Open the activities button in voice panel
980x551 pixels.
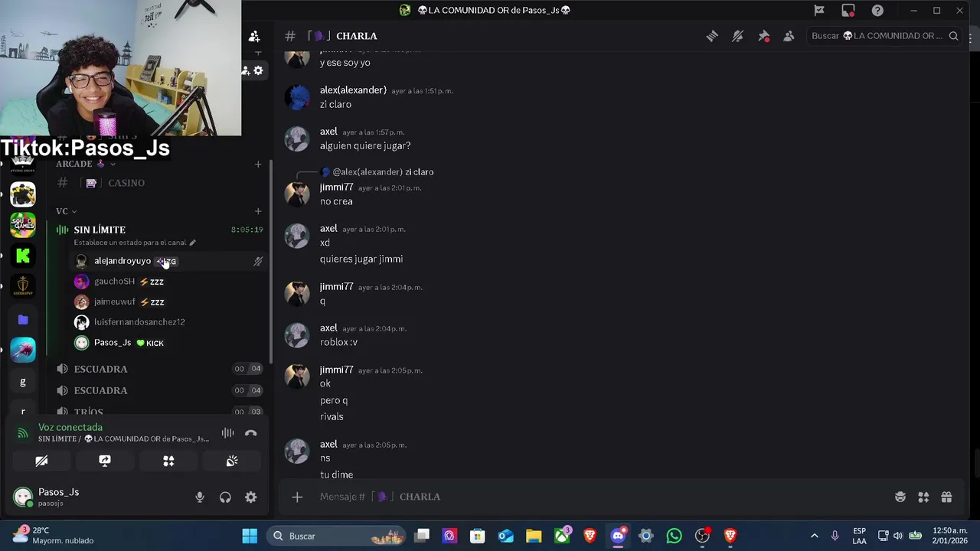coord(168,461)
